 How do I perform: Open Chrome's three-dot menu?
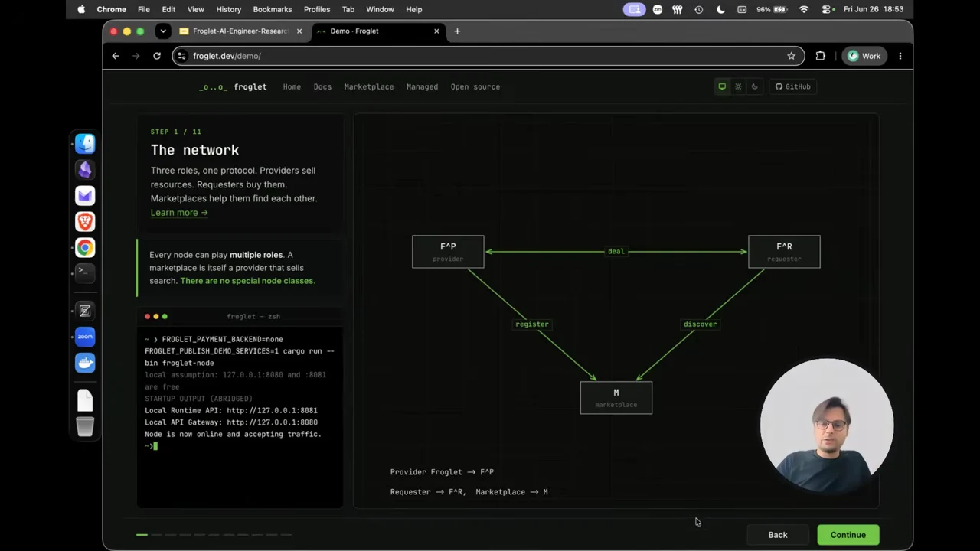pyautogui.click(x=900, y=56)
